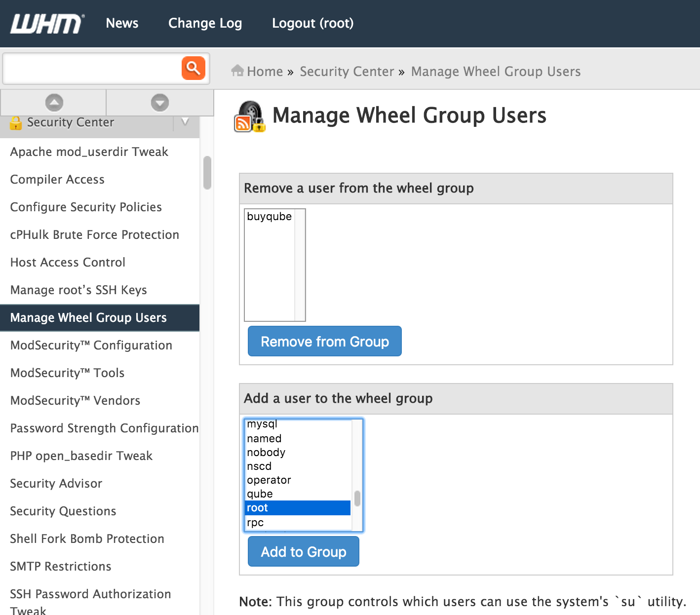Logout as root
Image resolution: width=700 pixels, height=615 pixels.
tap(312, 23)
